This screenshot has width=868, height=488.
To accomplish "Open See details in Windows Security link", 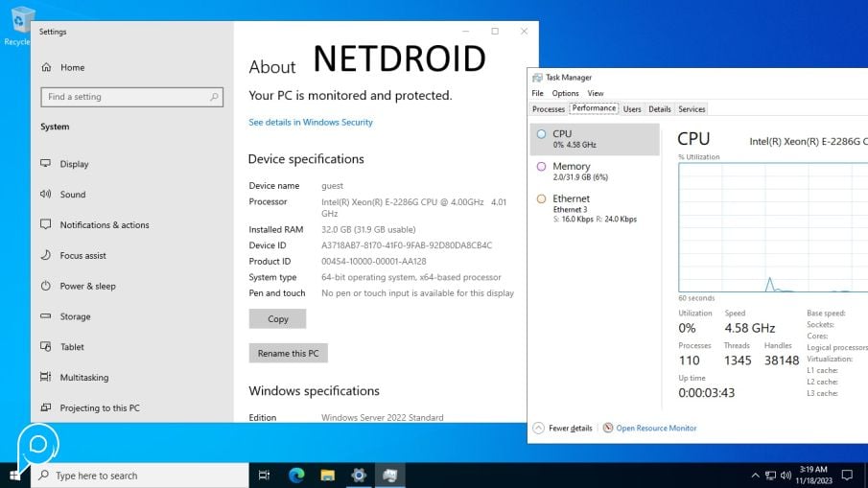I will (x=311, y=123).
